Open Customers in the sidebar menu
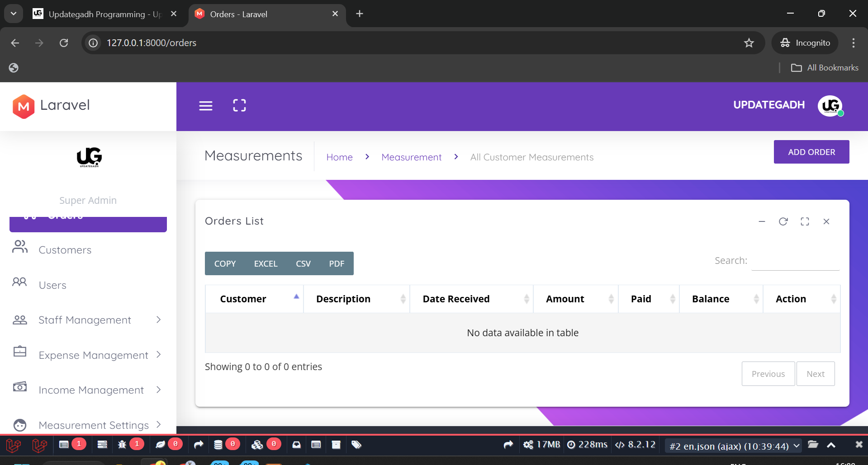 (x=65, y=250)
